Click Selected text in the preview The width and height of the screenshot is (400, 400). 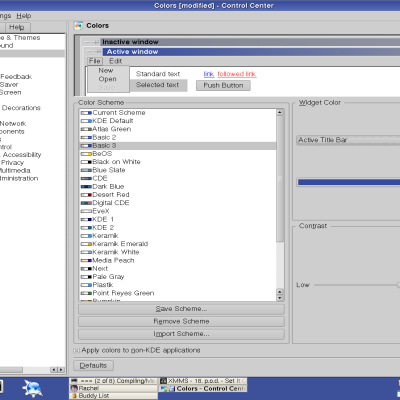(158, 85)
